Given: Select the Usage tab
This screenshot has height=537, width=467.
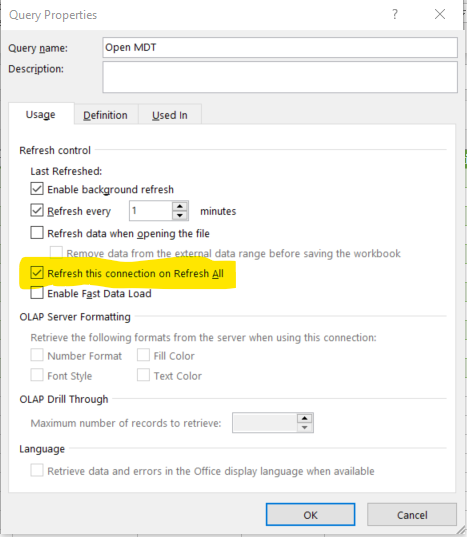Looking at the screenshot, I should pos(41,114).
